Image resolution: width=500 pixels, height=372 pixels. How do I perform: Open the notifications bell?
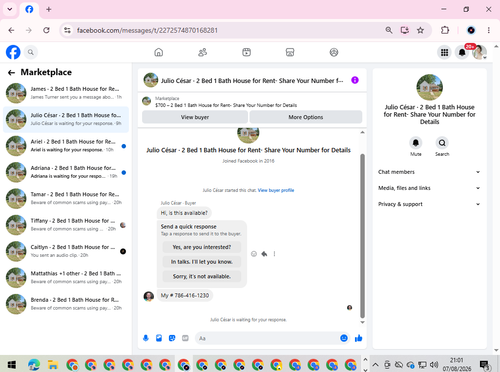[462, 52]
